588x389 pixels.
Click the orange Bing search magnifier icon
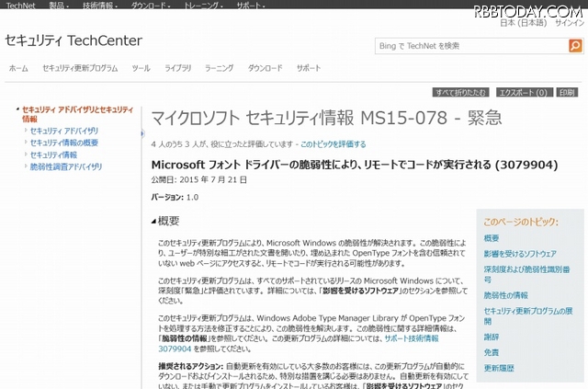(x=575, y=46)
